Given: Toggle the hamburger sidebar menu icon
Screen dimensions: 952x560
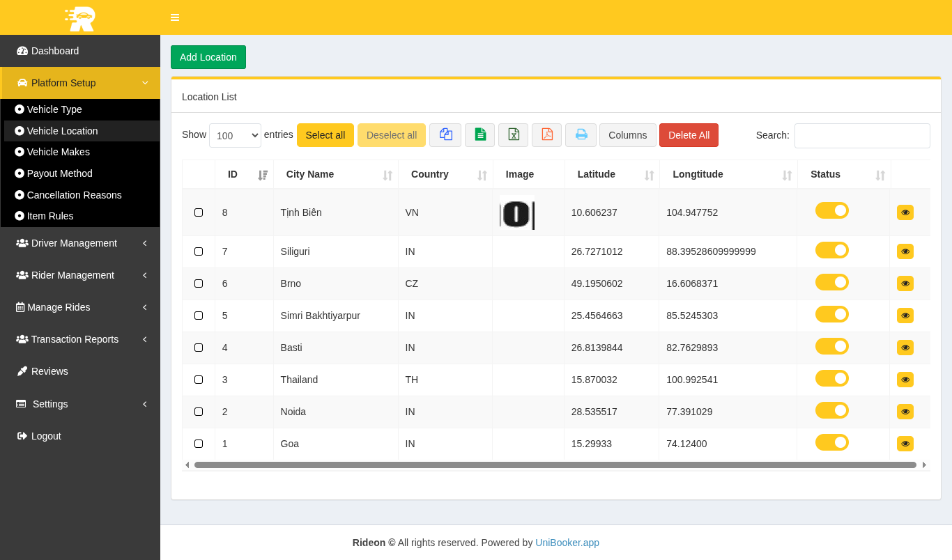Looking at the screenshot, I should (x=175, y=17).
